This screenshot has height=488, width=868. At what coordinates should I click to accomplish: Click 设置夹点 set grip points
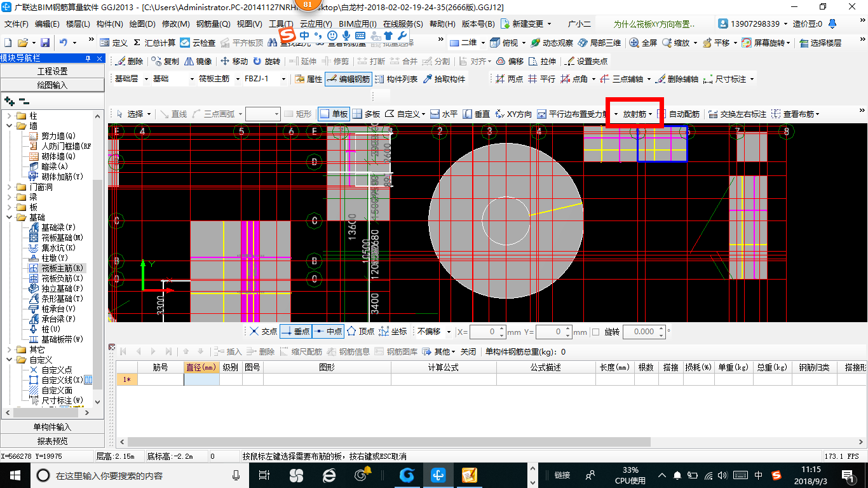586,62
